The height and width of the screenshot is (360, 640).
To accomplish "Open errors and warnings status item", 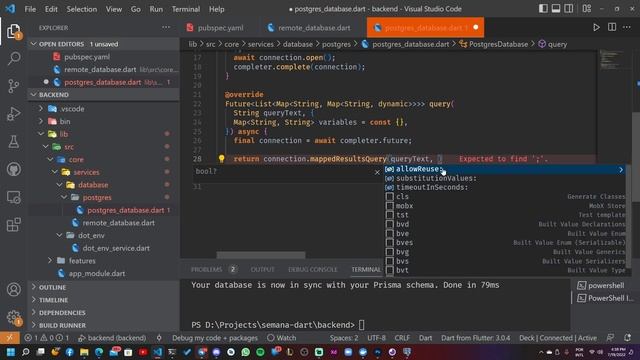I will coord(47,338).
